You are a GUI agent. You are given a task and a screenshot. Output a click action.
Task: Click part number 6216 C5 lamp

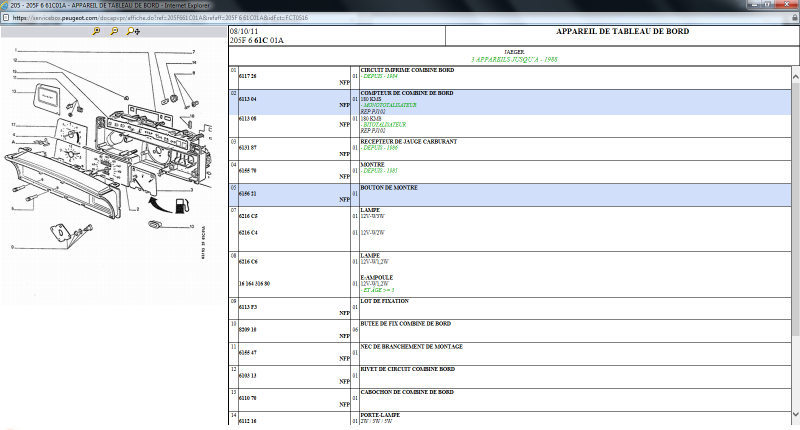click(248, 215)
